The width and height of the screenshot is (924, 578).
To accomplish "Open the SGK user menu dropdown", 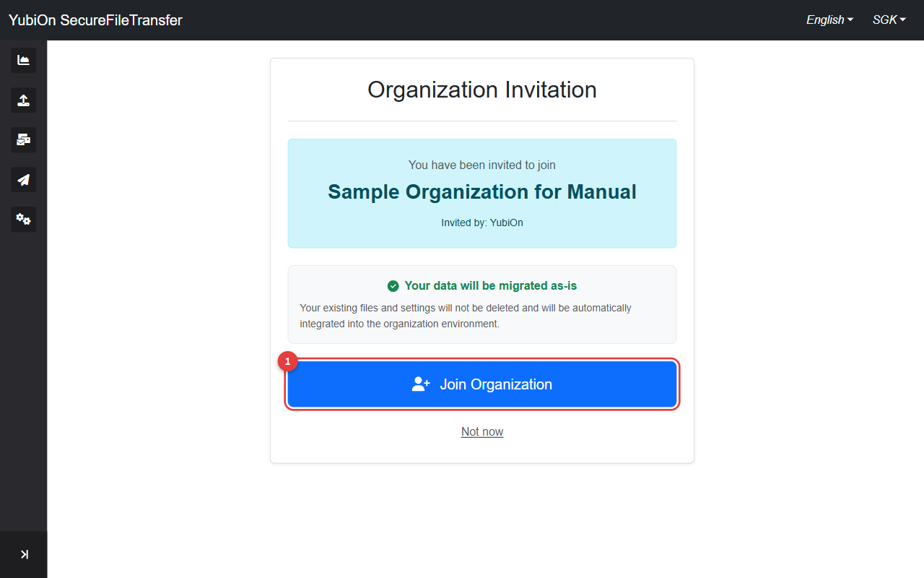I will point(889,20).
